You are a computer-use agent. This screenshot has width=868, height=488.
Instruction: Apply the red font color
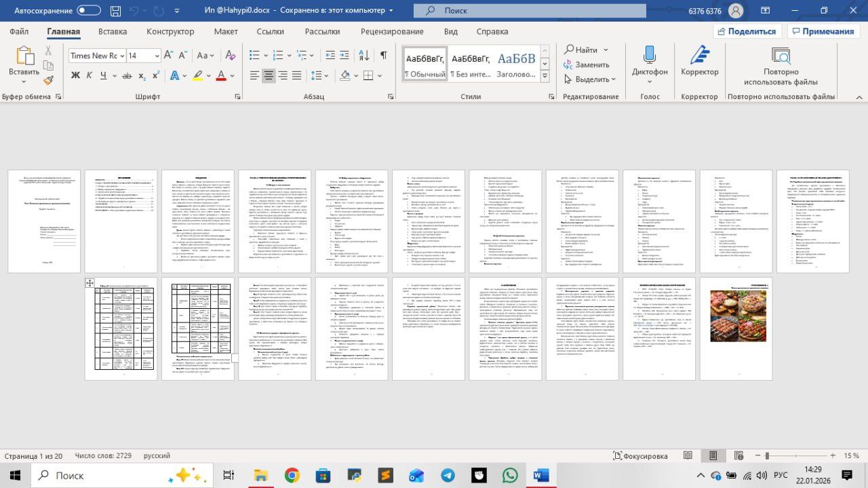point(220,75)
